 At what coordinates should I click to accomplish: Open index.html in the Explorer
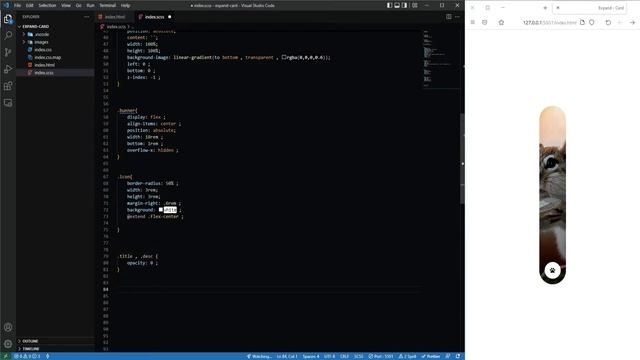pos(44,65)
